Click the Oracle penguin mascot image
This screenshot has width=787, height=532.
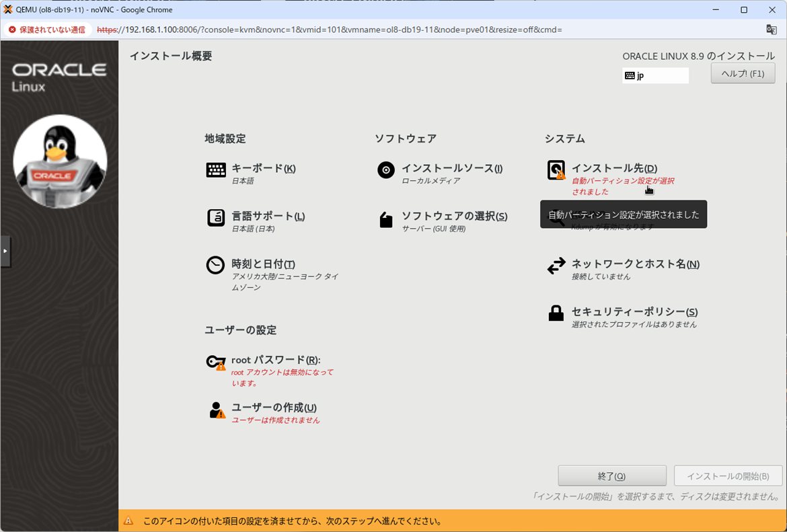(x=60, y=161)
